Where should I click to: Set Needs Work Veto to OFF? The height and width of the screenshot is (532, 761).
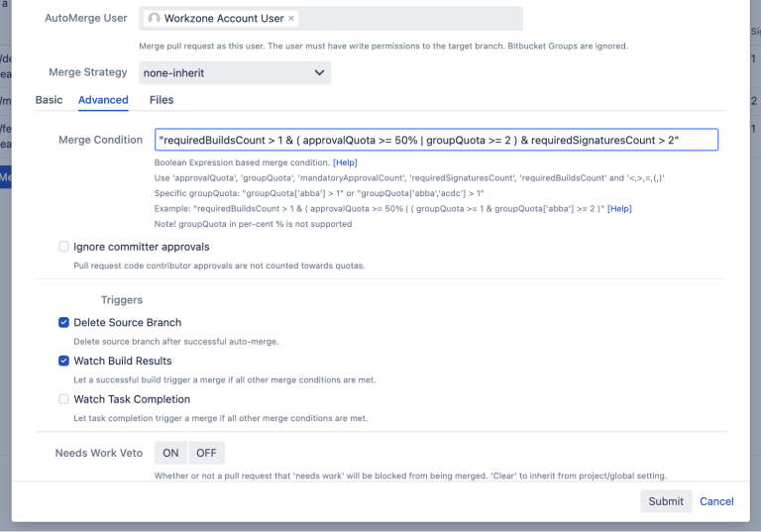coord(206,453)
